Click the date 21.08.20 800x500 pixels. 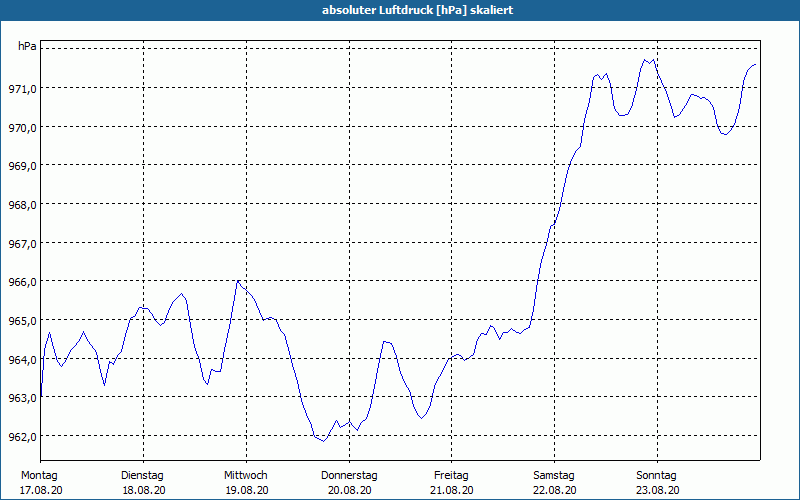coord(452,490)
